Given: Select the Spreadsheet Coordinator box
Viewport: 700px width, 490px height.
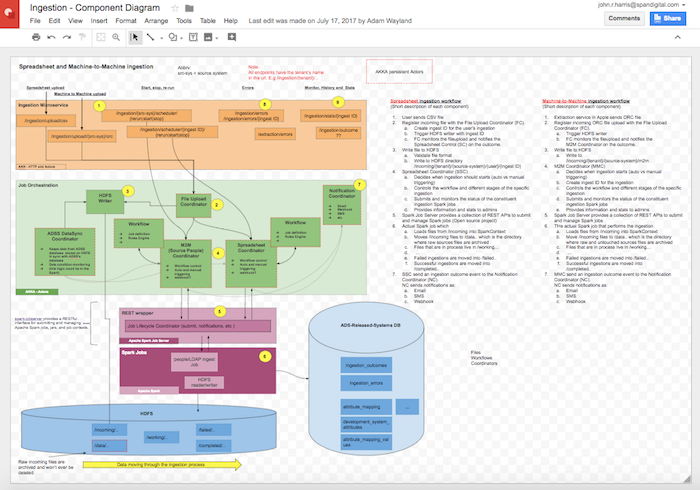Looking at the screenshot, I should point(251,264).
